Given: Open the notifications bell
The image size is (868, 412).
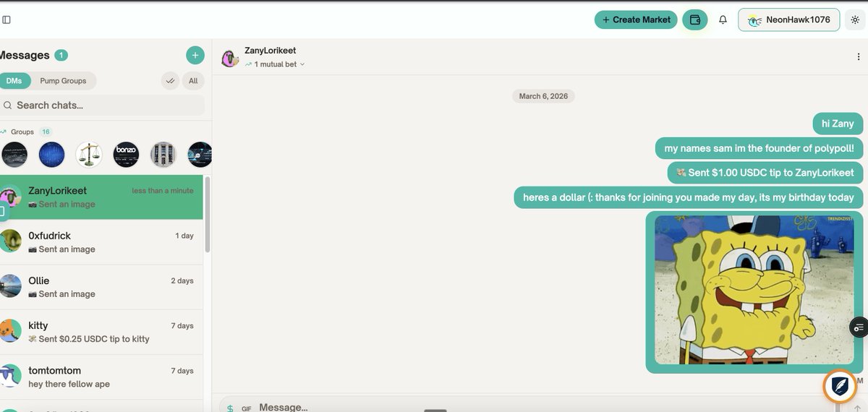Looking at the screenshot, I should 723,20.
